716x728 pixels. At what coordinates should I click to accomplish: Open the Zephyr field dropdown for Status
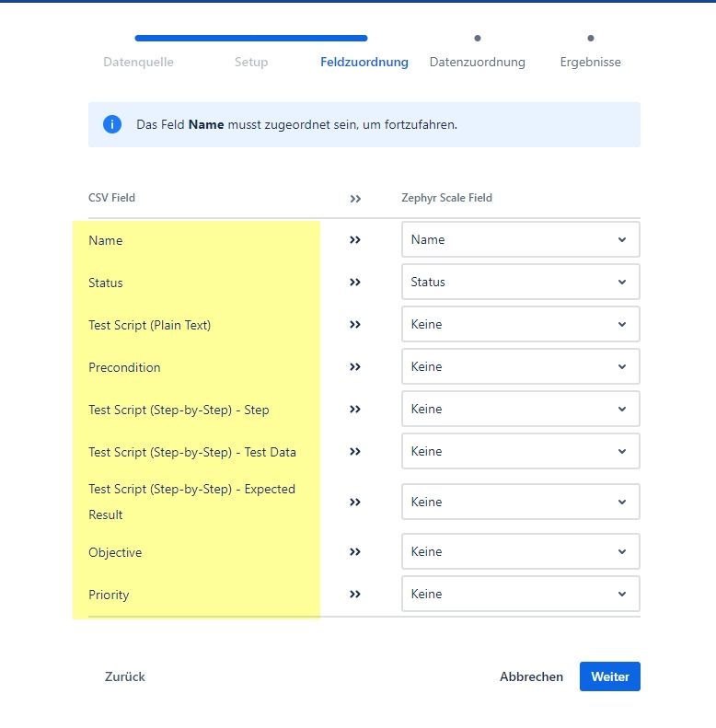click(520, 282)
